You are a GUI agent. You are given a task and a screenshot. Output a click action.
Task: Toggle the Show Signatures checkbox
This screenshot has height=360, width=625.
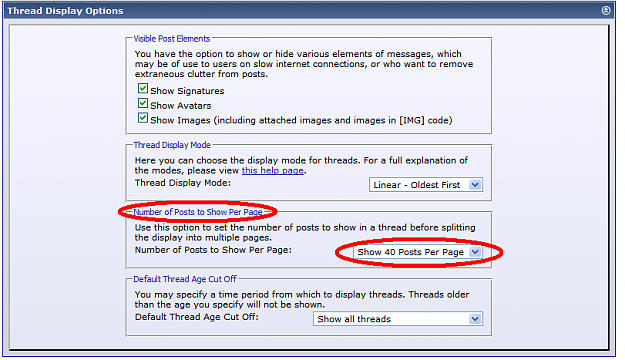tap(143, 88)
